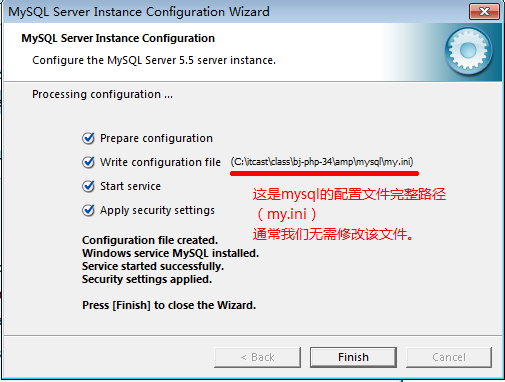Viewport: 505px width, 382px height.
Task: Close the Configuration Wizard window
Action: (484, 12)
